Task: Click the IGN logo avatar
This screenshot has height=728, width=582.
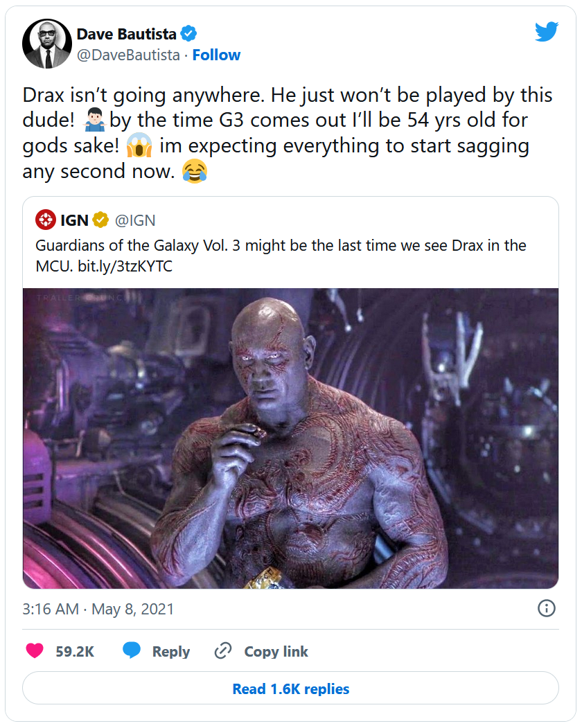Action: (x=46, y=220)
